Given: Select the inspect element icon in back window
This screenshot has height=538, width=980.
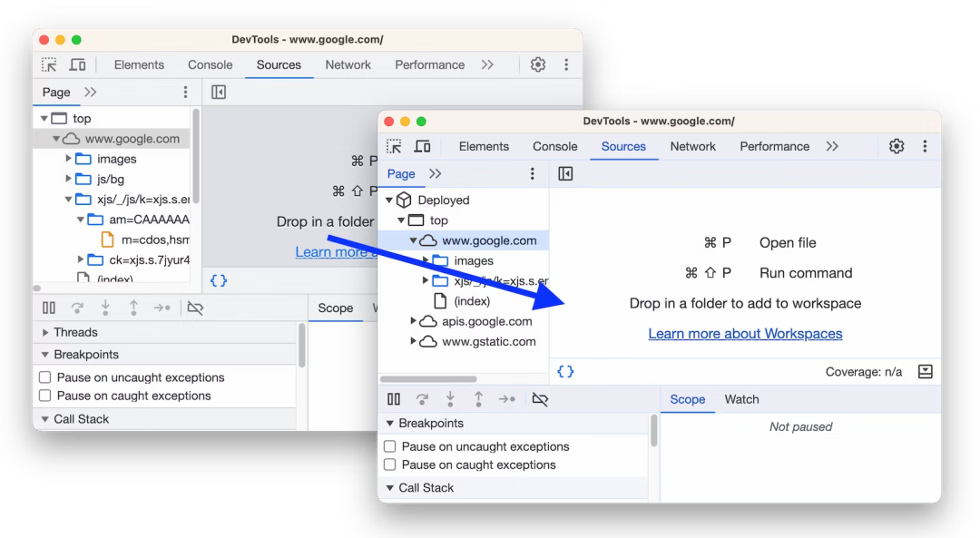Looking at the screenshot, I should 49,65.
